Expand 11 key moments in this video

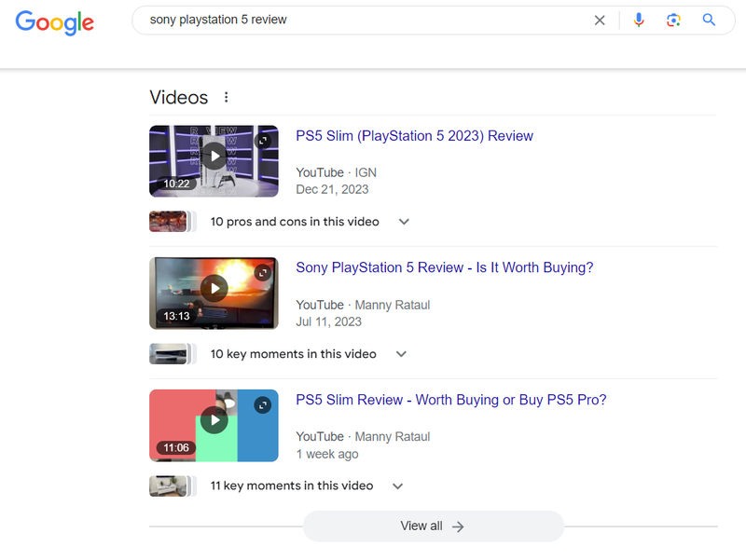pos(398,485)
